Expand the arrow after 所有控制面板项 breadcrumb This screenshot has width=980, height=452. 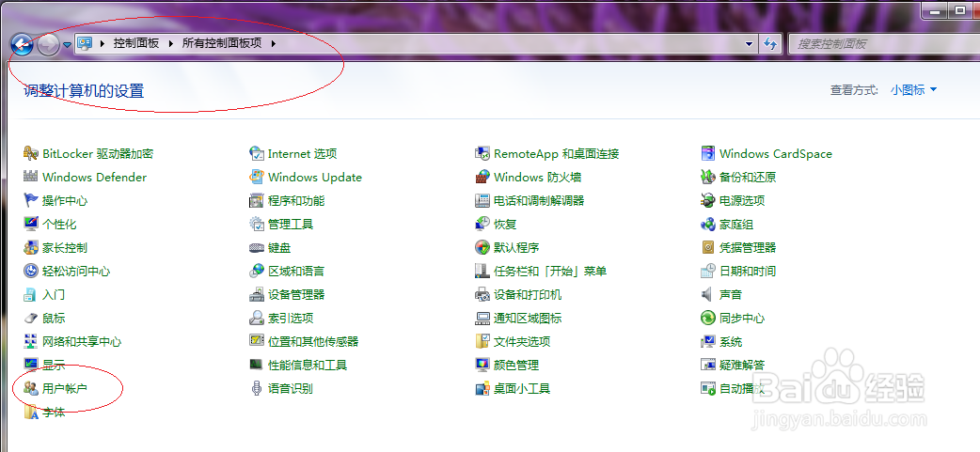point(273,44)
